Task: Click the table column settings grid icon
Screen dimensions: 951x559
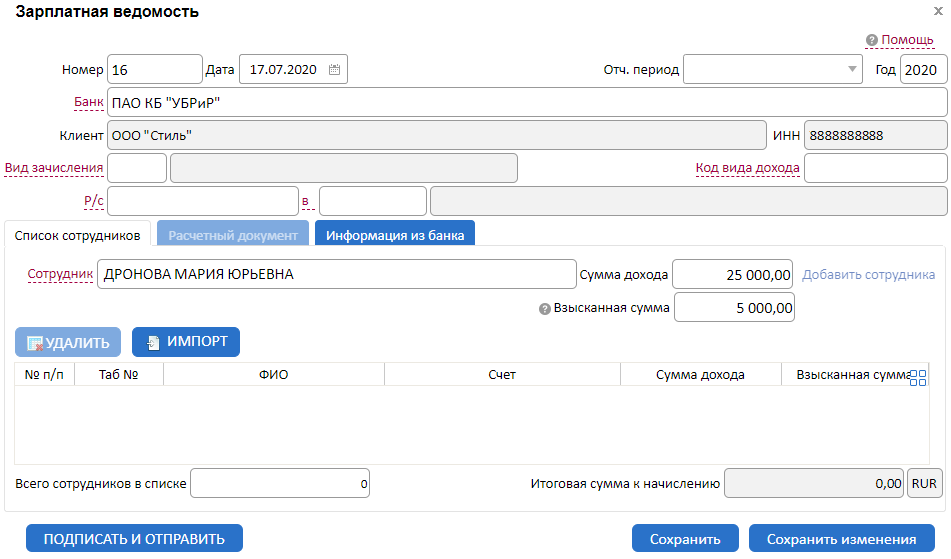Action: click(x=919, y=377)
